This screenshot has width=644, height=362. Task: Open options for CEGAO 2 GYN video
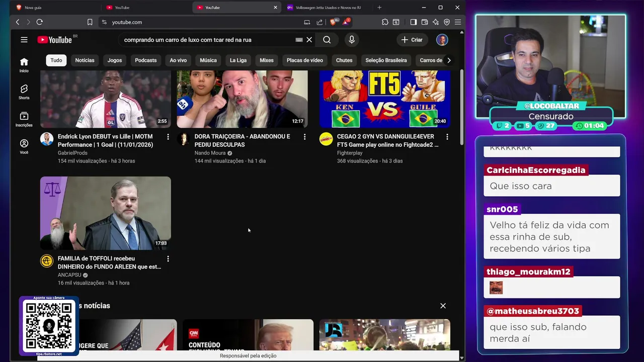[447, 137]
